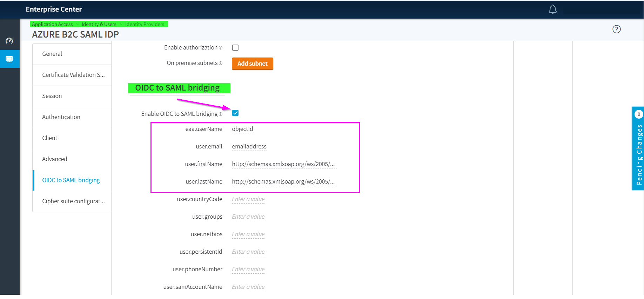This screenshot has height=299, width=644.
Task: Select the Client tab
Action: (72, 138)
